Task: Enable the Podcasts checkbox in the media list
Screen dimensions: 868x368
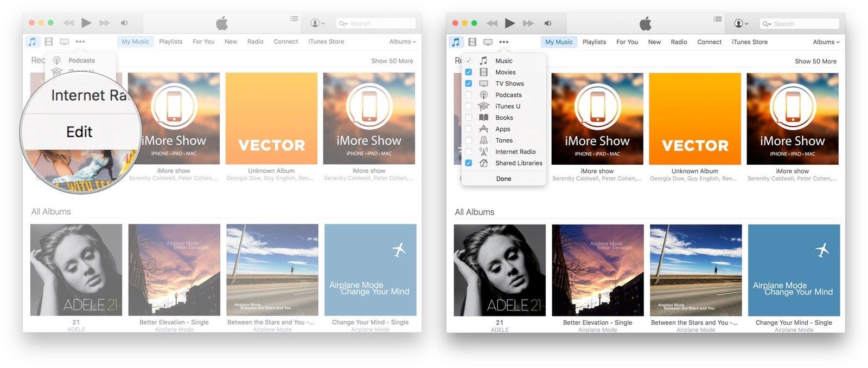Action: pyautogui.click(x=469, y=95)
